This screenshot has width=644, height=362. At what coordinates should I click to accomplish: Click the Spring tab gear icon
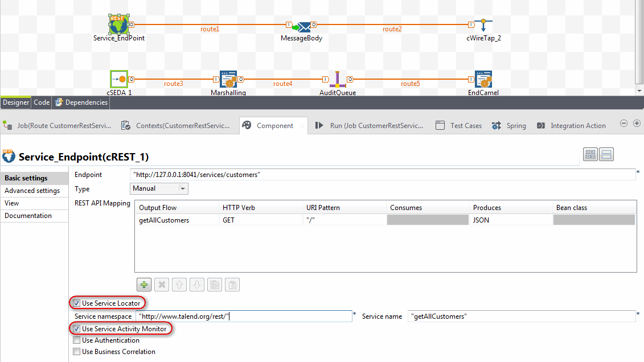(496, 126)
